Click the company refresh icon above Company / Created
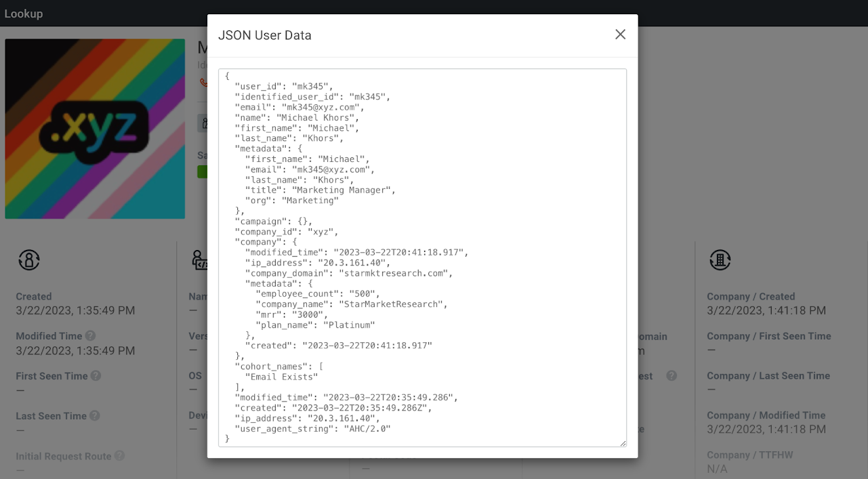 pyautogui.click(x=720, y=260)
